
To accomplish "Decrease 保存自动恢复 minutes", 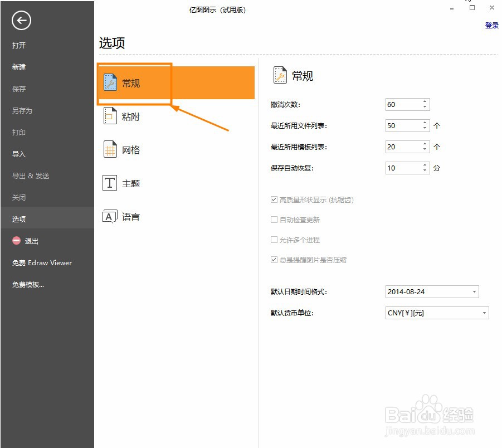I will pos(425,171).
